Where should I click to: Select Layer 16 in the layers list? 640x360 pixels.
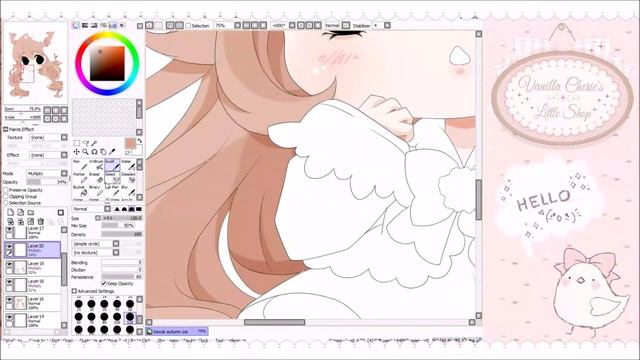(33, 302)
